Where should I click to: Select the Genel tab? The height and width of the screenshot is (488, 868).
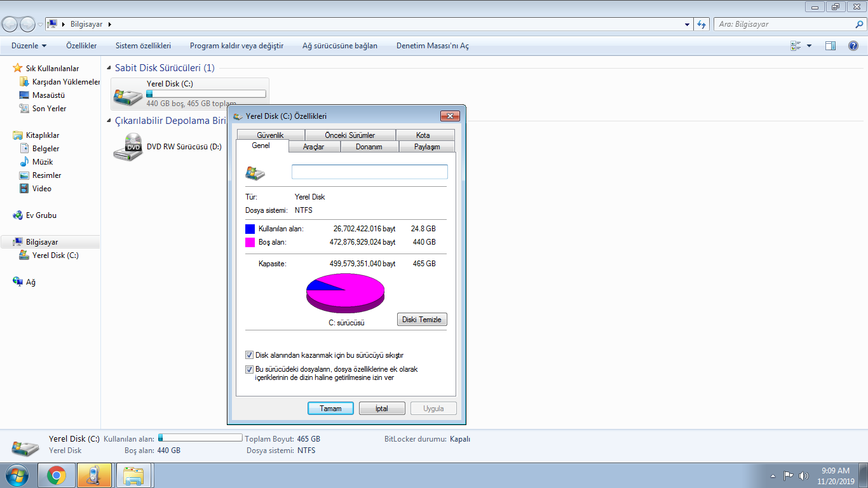pyautogui.click(x=261, y=146)
